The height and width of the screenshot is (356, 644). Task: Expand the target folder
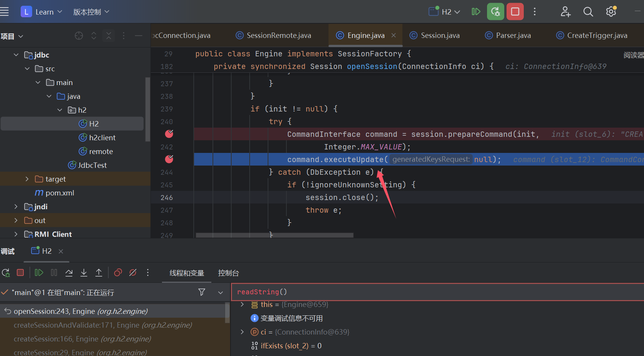click(x=27, y=179)
